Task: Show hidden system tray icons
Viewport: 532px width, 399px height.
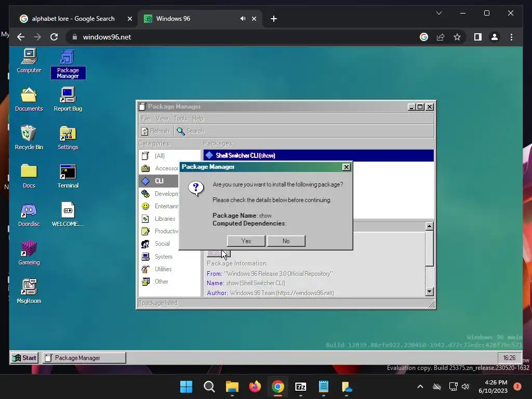Action: [420, 387]
